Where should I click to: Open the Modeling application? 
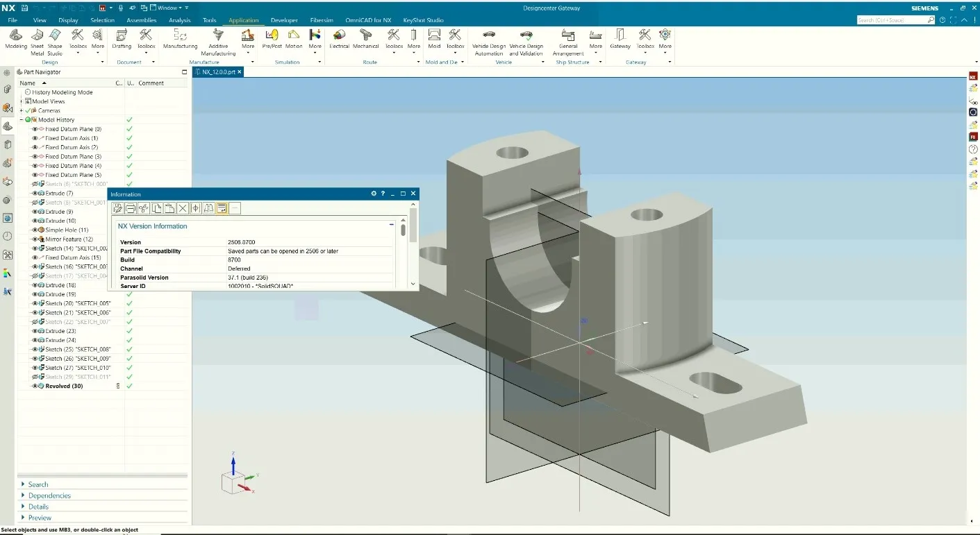[x=16, y=40]
